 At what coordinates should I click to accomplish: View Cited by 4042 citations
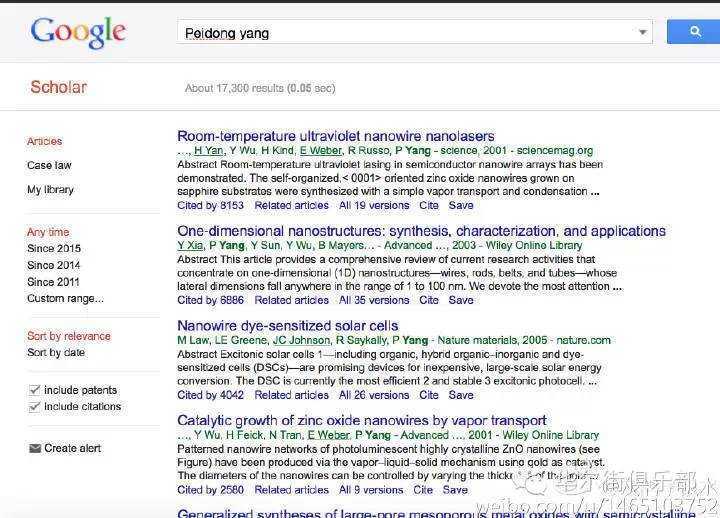(210, 395)
